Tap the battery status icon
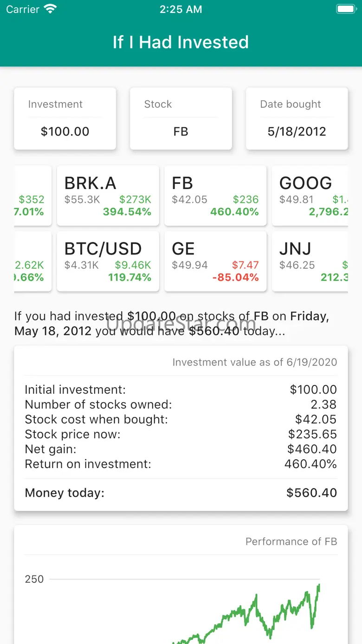 (345, 9)
